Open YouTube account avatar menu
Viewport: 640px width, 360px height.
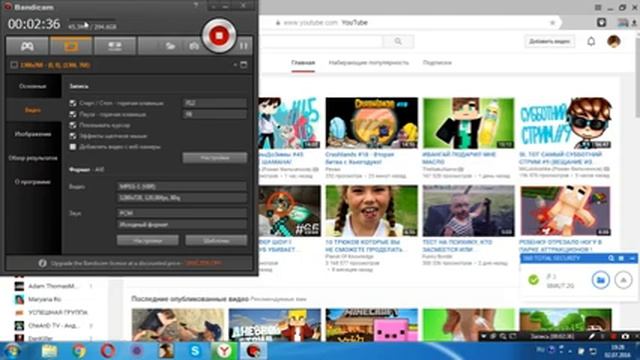(x=613, y=41)
